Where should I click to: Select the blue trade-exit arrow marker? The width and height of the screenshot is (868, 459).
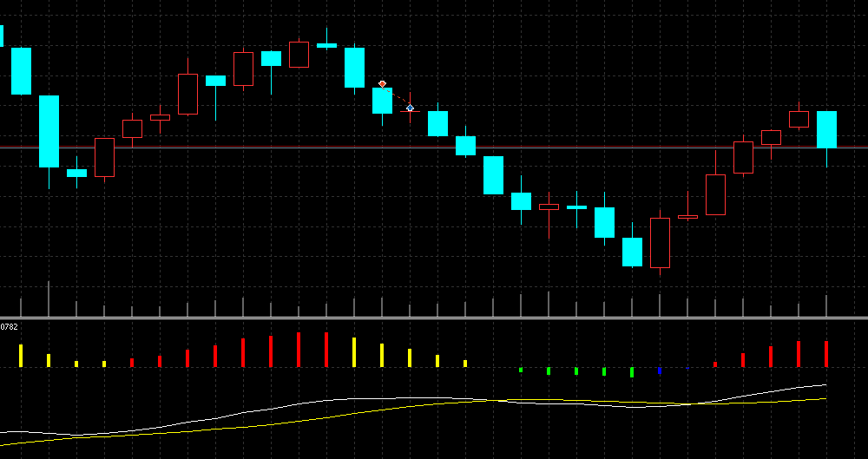point(410,108)
